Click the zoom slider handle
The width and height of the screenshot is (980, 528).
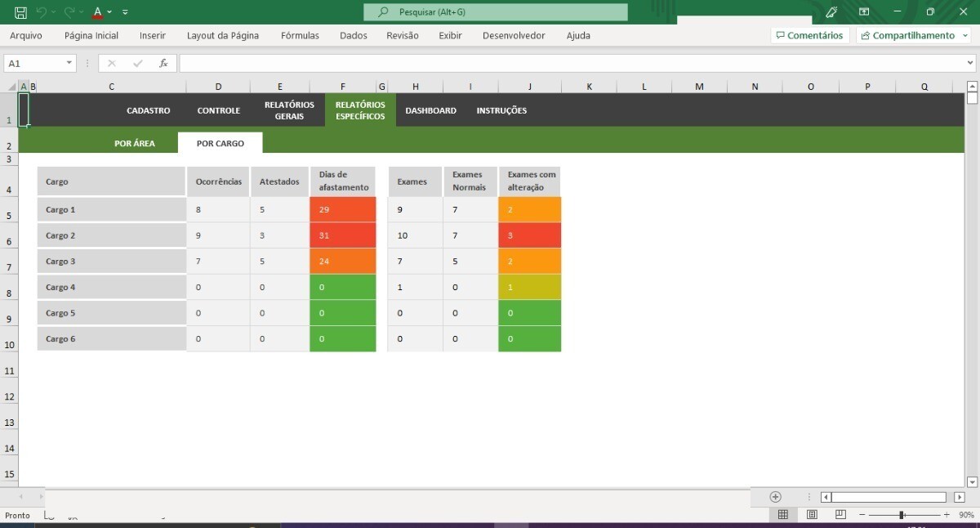pos(901,515)
